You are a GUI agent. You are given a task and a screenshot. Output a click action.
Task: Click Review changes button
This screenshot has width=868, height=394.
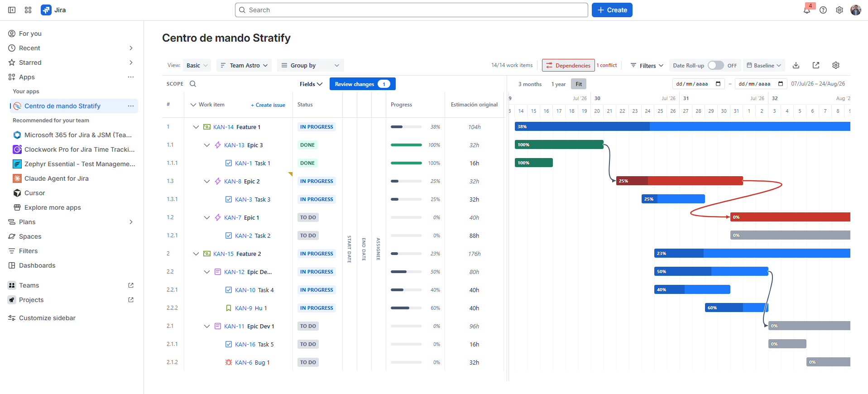(x=363, y=84)
